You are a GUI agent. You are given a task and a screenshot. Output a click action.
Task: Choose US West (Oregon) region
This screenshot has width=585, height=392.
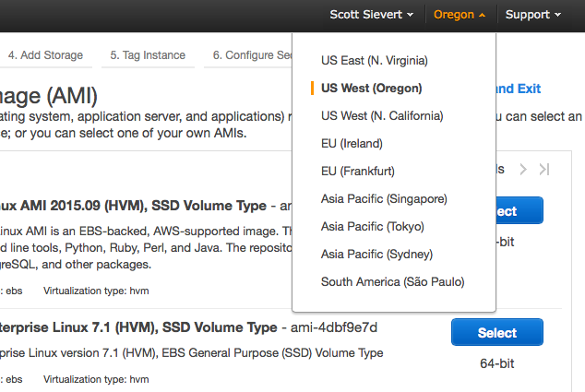point(371,89)
